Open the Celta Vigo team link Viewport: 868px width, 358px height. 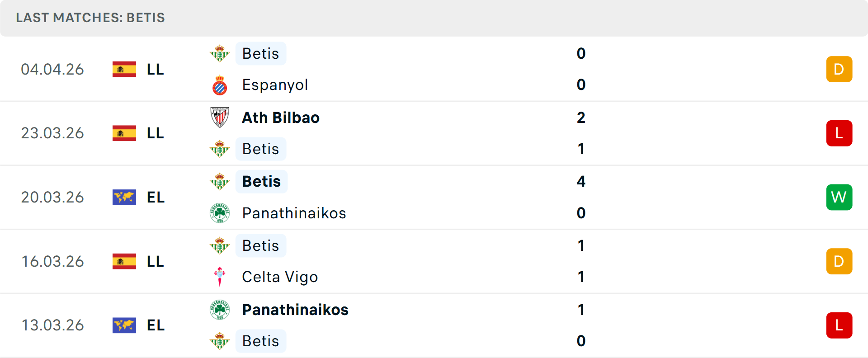click(280, 277)
